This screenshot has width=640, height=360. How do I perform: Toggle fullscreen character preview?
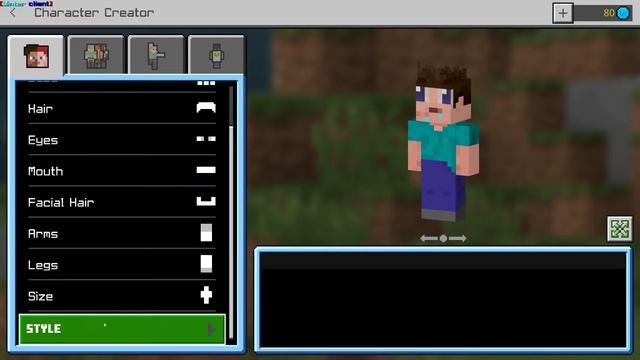click(620, 229)
